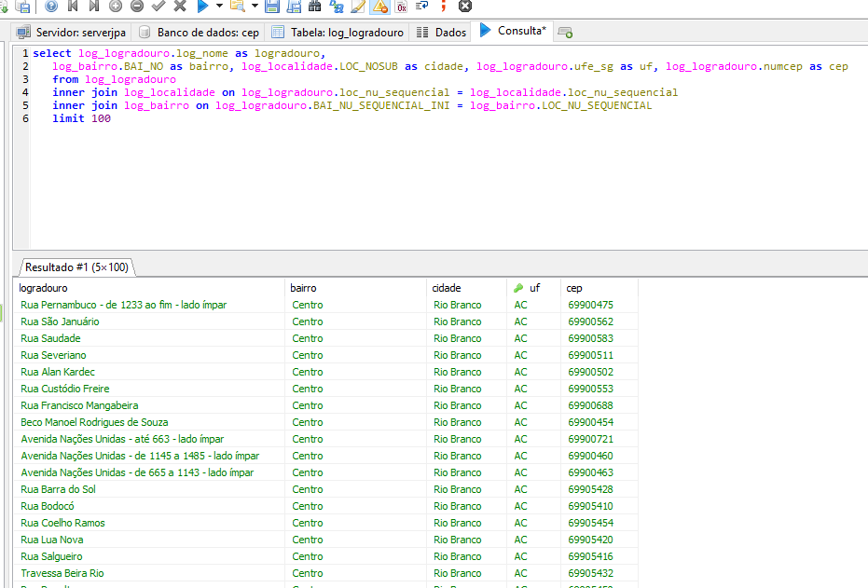Jump to first record arrow icon

(x=73, y=6)
